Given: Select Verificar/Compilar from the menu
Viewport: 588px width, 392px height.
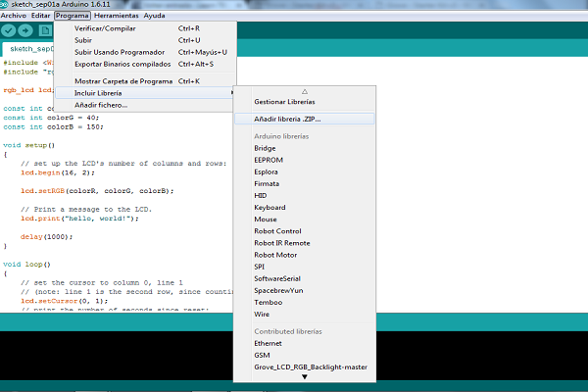Looking at the screenshot, I should click(x=145, y=28).
